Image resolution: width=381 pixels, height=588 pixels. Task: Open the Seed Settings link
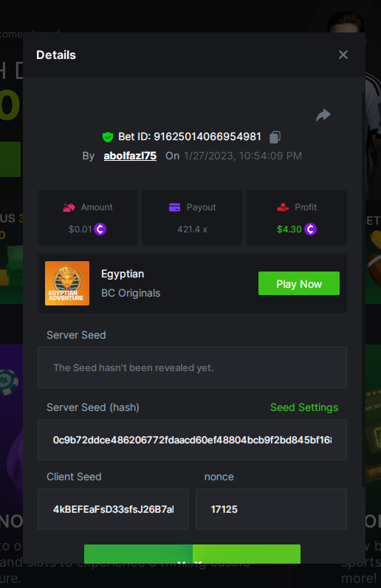(x=304, y=407)
